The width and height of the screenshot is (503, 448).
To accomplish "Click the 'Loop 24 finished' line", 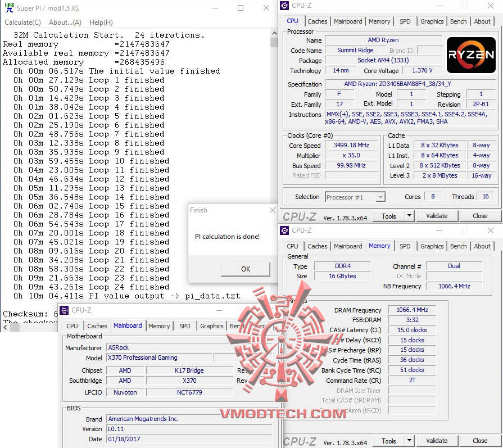I will (x=91, y=287).
